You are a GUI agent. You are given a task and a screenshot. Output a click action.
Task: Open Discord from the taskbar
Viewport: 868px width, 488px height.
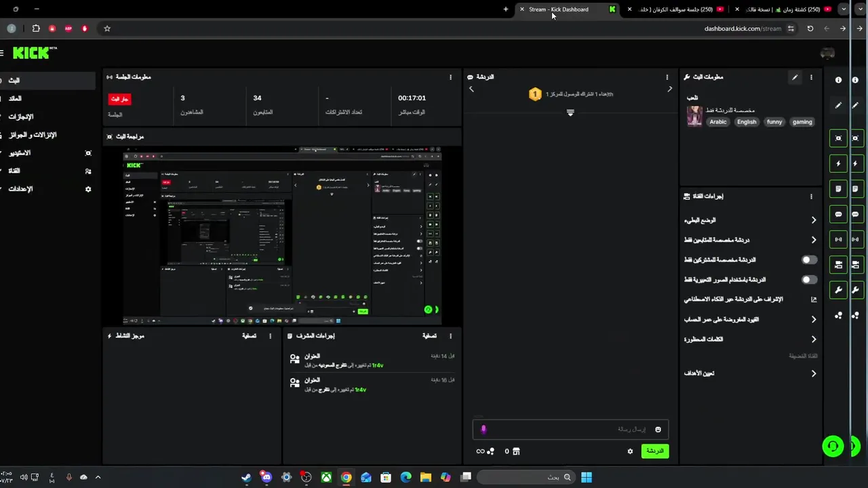coord(266,477)
